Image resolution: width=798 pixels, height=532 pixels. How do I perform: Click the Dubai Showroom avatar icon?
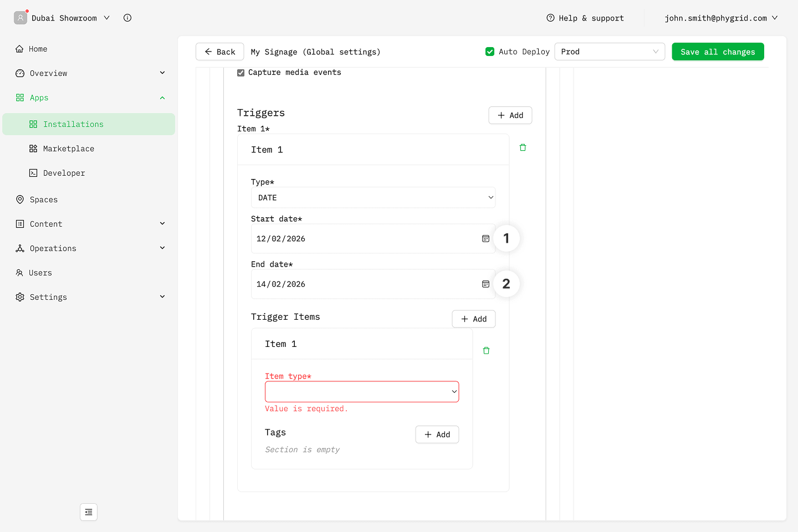21,18
